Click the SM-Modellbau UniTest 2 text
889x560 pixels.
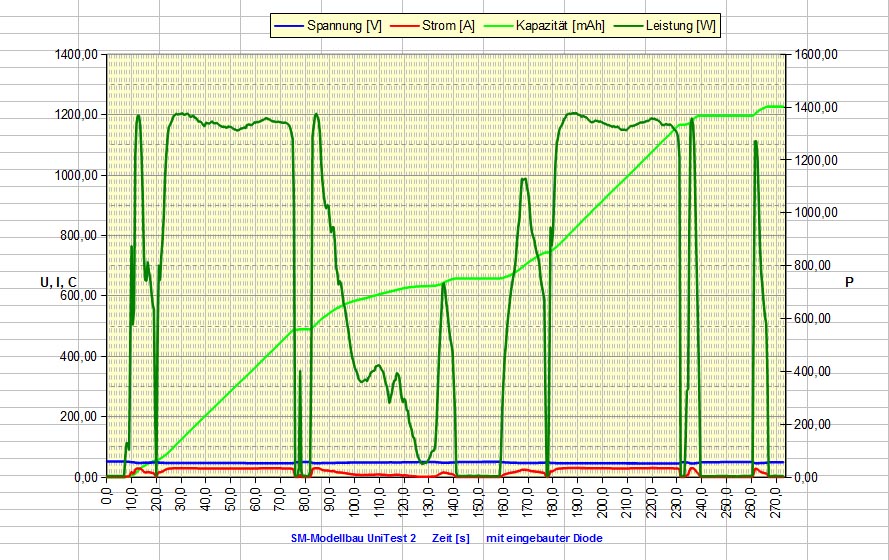pos(352,539)
